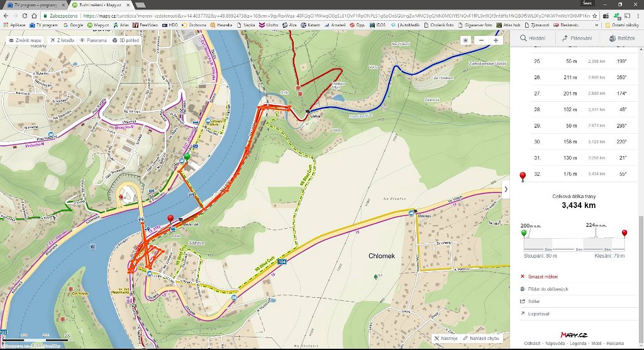This screenshot has height=350, width=644.
Task: Locate my position on the map
Action: click(x=465, y=40)
